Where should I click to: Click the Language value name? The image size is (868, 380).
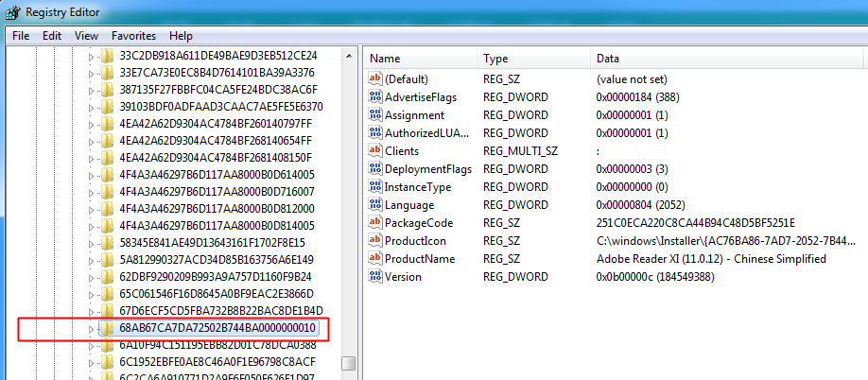click(x=409, y=205)
